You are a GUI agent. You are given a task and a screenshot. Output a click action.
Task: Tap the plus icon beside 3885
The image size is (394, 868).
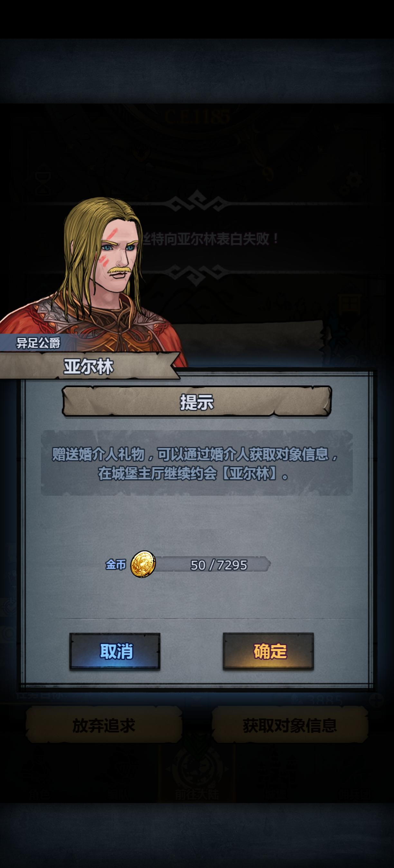[x=375, y=700]
